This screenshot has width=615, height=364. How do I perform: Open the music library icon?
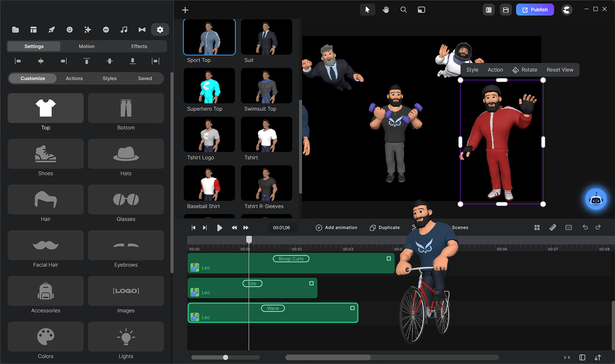[124, 30]
